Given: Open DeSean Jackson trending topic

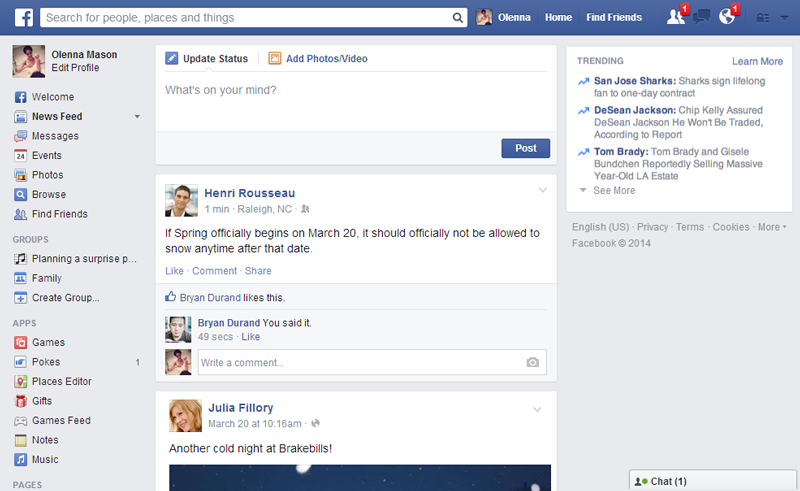Looking at the screenshot, I should pos(635,110).
